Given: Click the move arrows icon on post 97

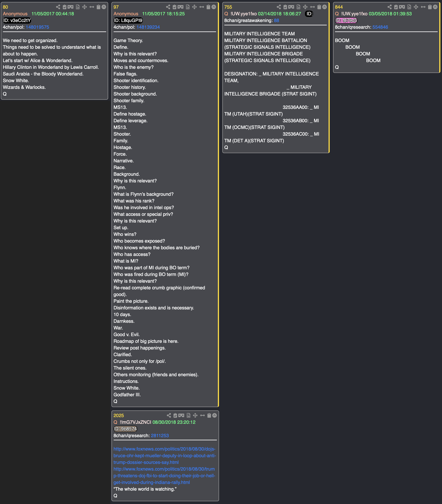Looking at the screenshot, I should (x=195, y=7).
